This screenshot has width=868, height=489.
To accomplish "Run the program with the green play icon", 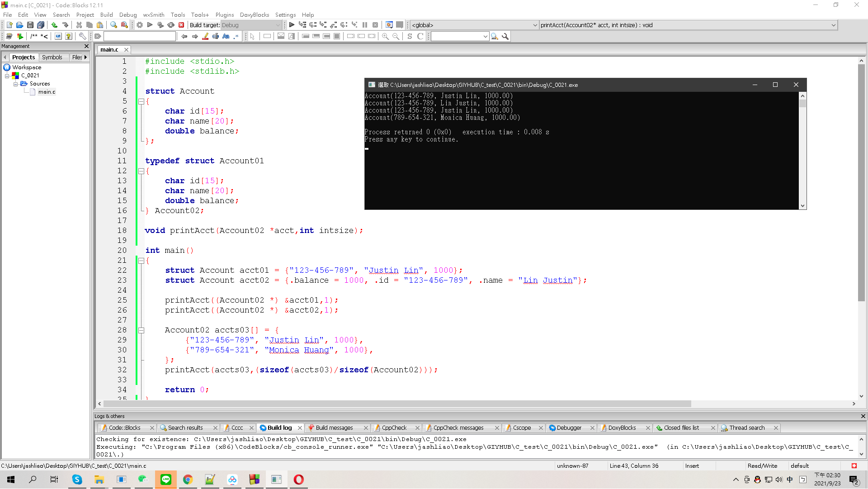I will [x=150, y=25].
